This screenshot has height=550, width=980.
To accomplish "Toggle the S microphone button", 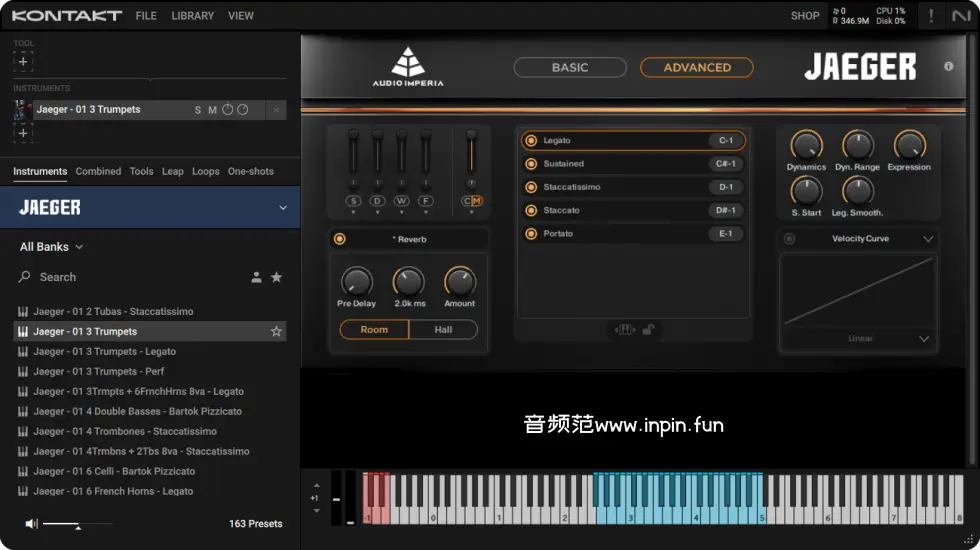I will point(354,201).
